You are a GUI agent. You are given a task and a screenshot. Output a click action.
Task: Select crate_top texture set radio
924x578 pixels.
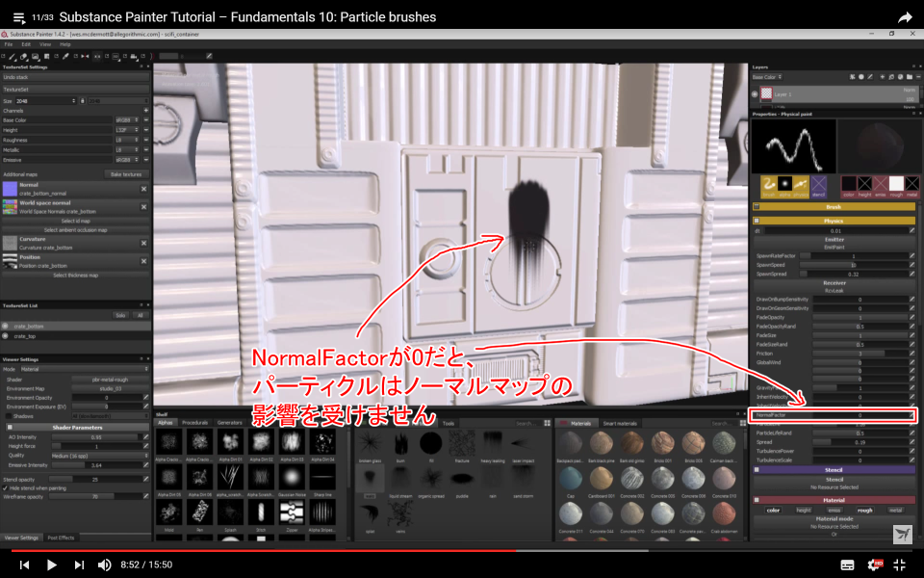coord(6,335)
